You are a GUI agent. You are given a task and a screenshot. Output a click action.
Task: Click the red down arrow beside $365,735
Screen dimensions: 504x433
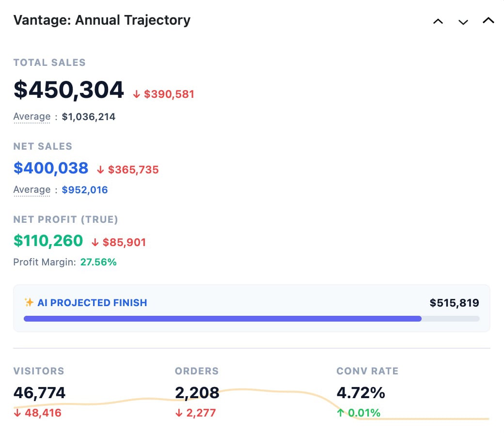101,170
